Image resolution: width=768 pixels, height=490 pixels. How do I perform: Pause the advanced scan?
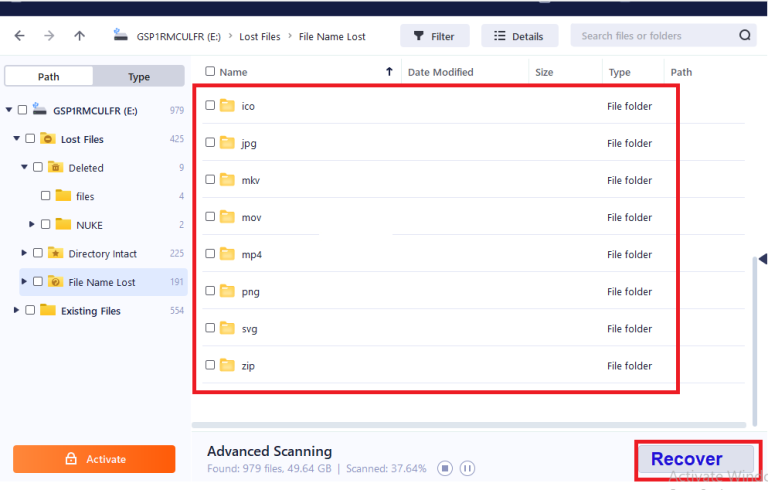point(467,468)
